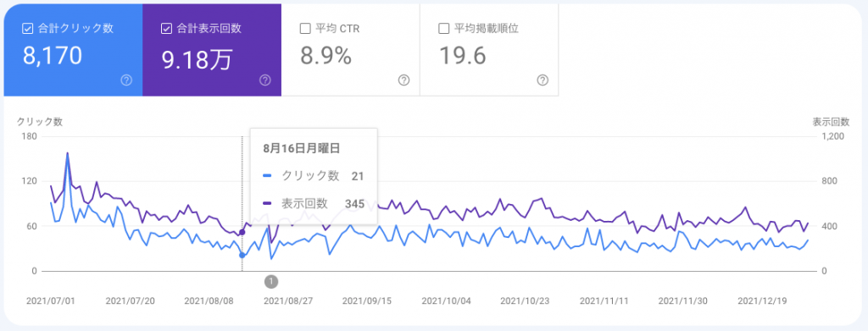Enable the 平均掲載順位 checkbox
868x331 pixels.
click(443, 29)
